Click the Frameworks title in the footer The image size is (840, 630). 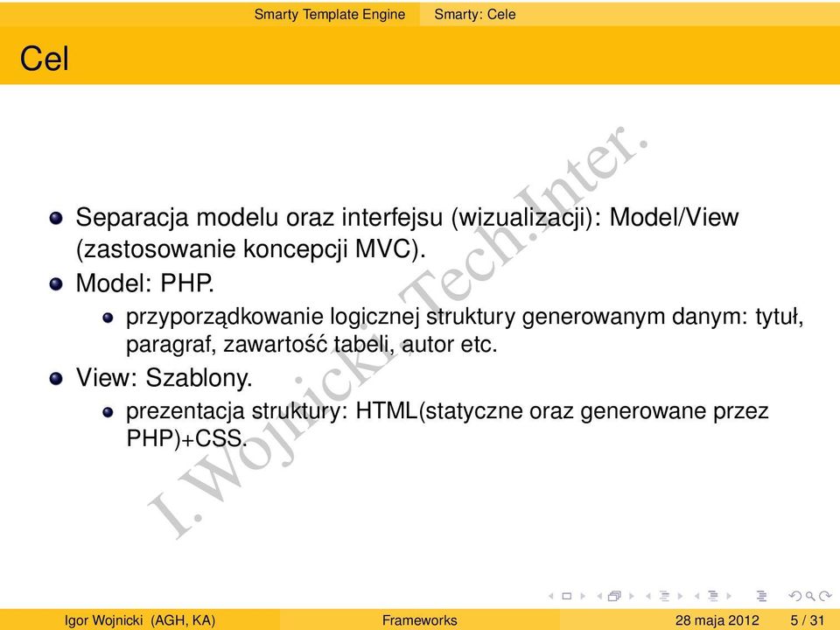click(x=419, y=620)
